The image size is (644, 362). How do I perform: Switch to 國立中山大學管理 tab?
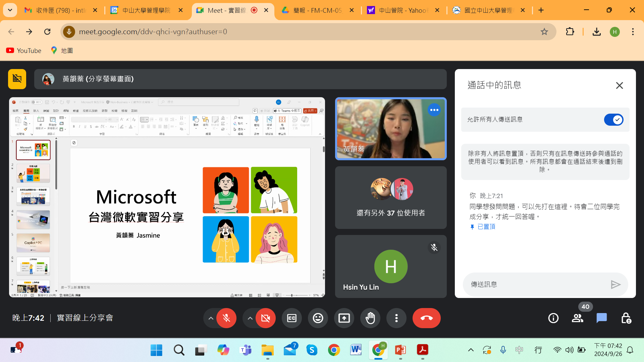pos(488,10)
